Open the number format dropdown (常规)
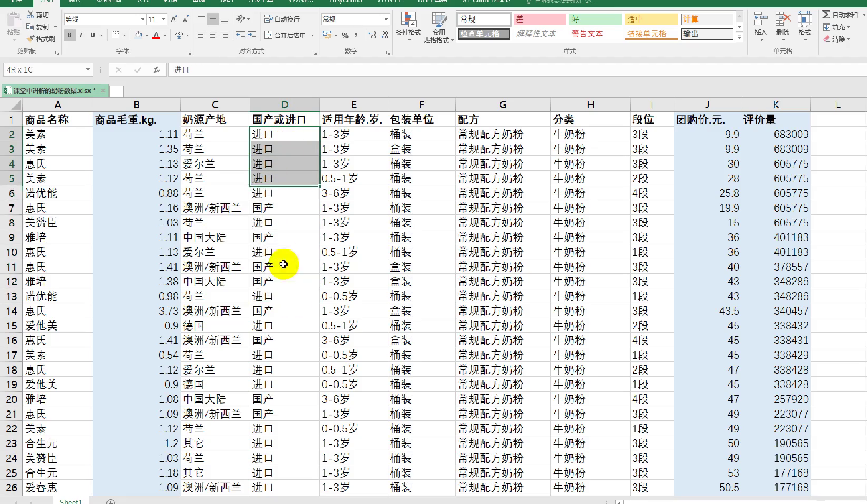 tap(386, 19)
